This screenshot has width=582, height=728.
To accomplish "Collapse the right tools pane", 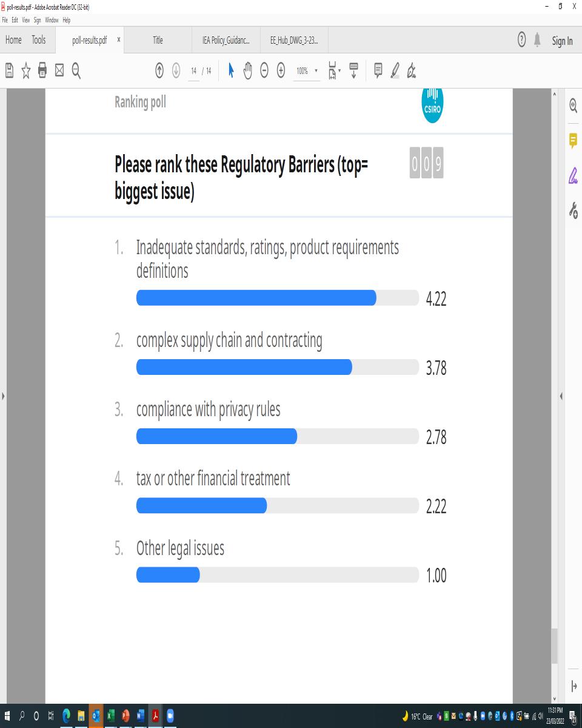I will pyautogui.click(x=561, y=396).
